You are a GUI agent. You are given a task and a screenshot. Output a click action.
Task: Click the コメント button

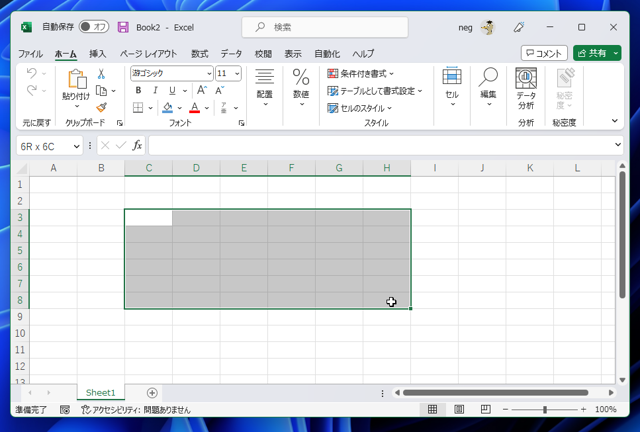544,53
